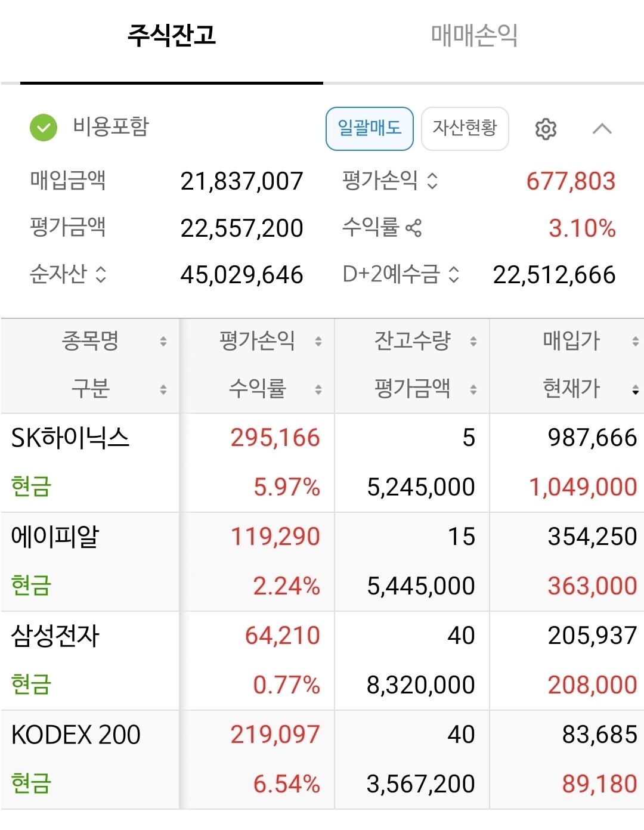644x830 pixels.
Task: Open the 삼성전자 holding row
Action: click(55, 636)
